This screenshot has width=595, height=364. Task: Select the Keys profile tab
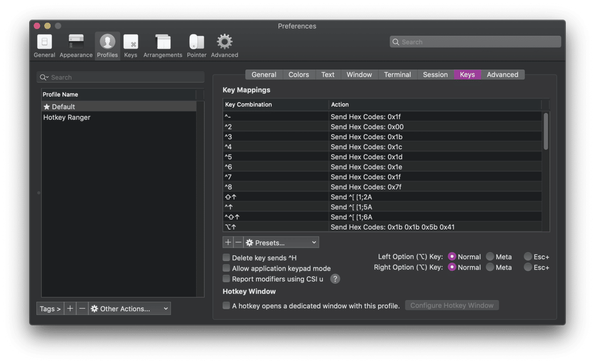click(x=467, y=74)
